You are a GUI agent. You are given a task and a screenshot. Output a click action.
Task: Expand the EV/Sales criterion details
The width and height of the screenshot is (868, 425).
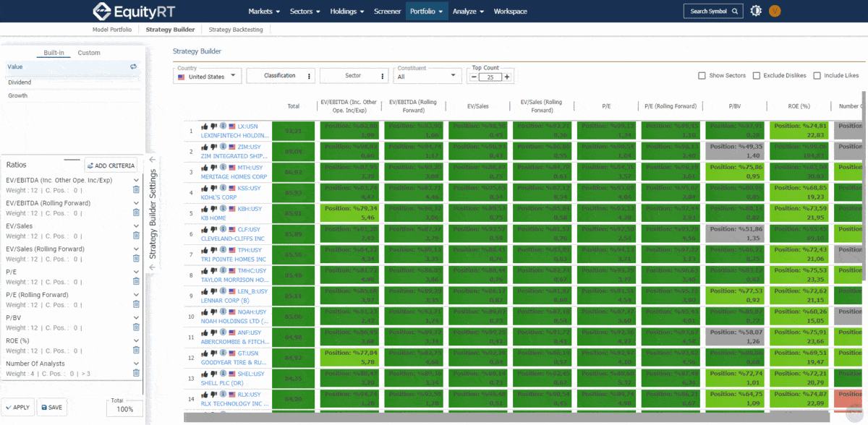[136, 226]
